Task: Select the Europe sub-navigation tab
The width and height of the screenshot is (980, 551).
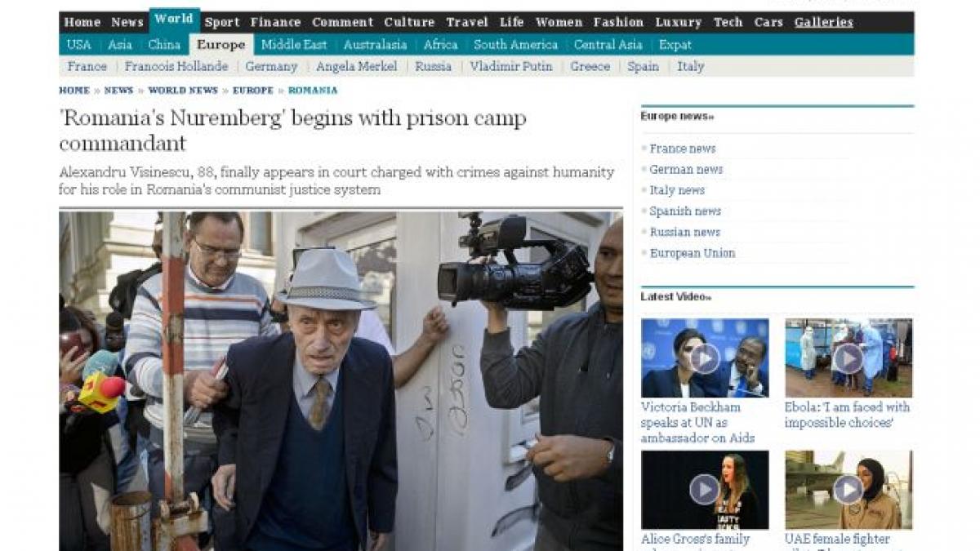Action: pos(221,45)
